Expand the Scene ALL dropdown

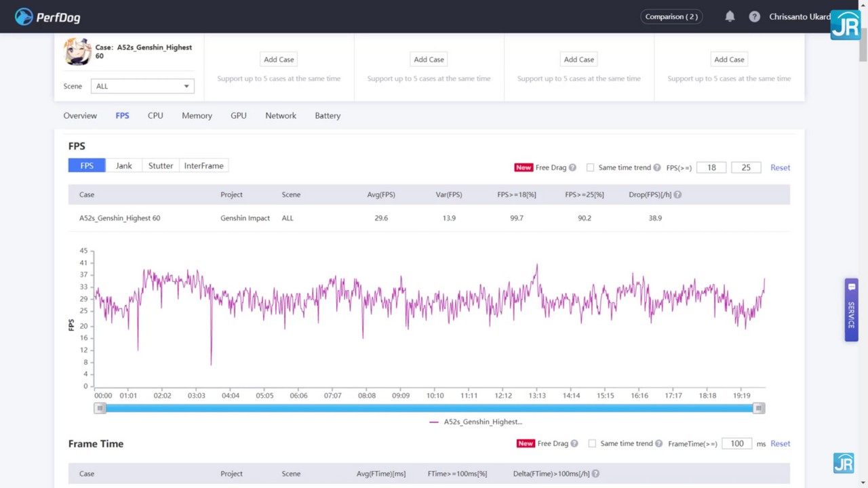(x=142, y=86)
